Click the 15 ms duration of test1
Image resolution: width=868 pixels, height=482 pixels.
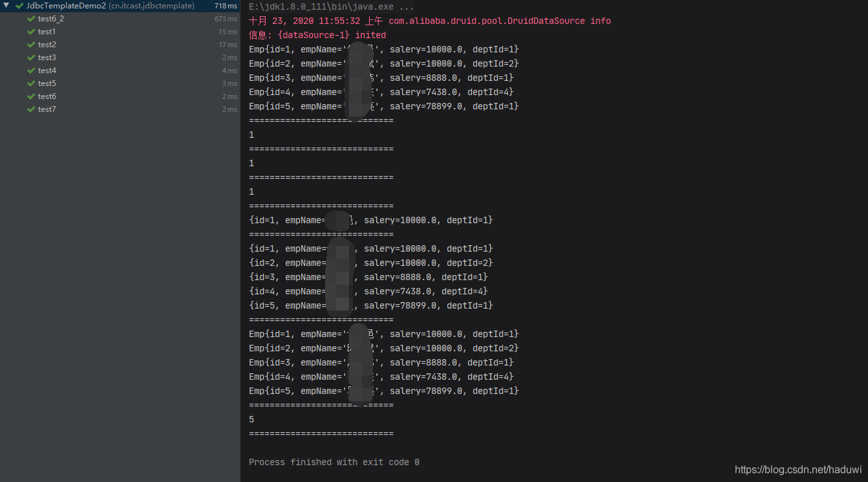(x=228, y=32)
